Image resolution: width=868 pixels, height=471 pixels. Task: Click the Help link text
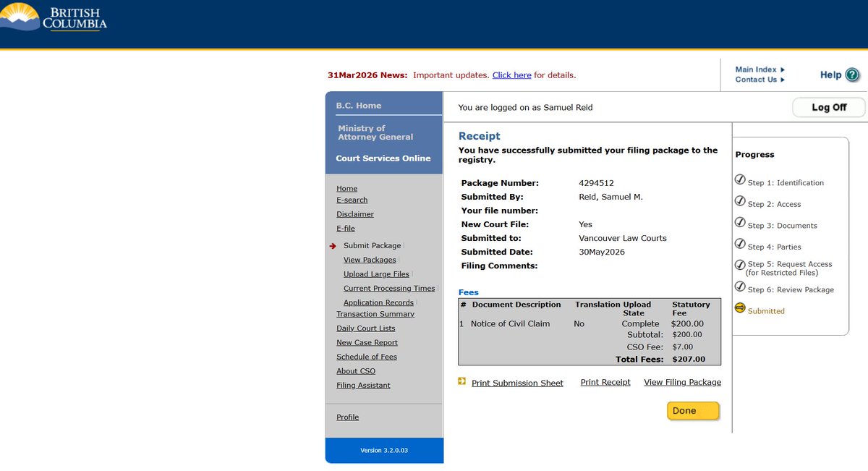pos(830,75)
